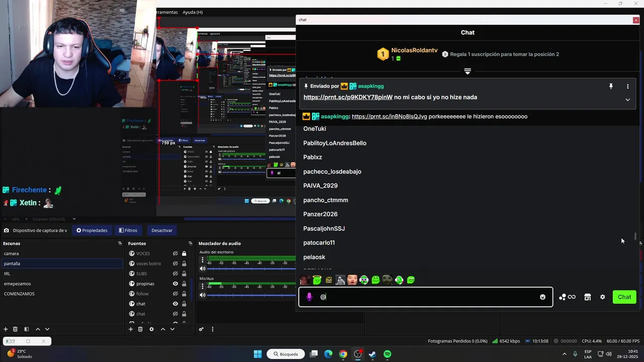Open channel points infinity icon
Screen dimensions: 644x362
(572, 297)
